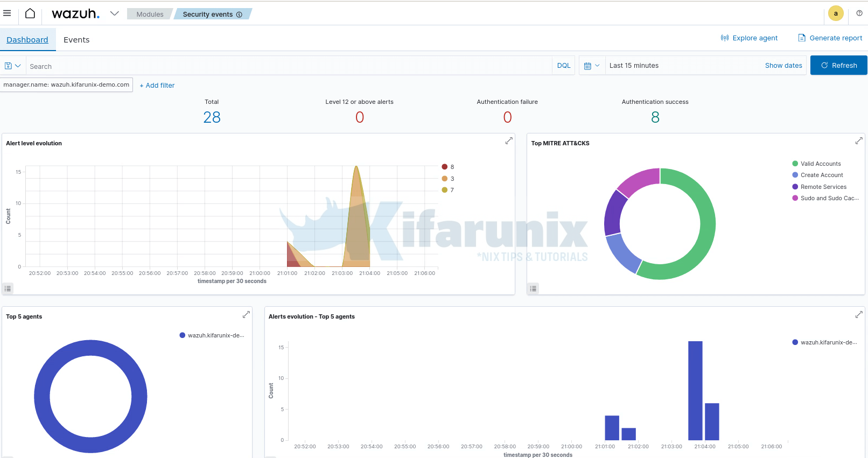This screenshot has height=458, width=868.
Task: Click the Total value 28
Action: (212, 117)
